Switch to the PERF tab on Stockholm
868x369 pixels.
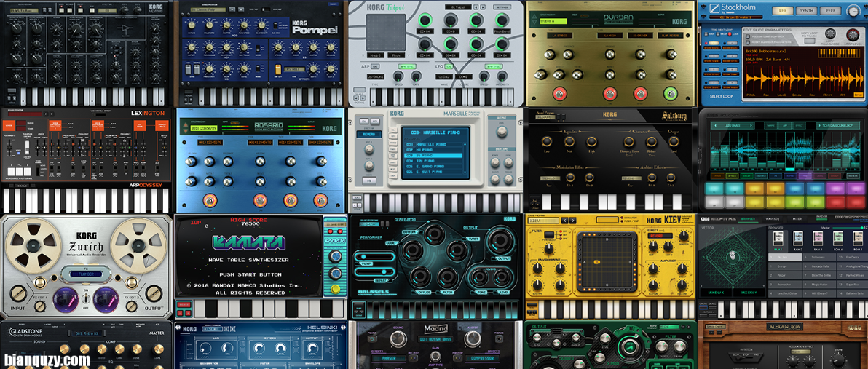click(x=832, y=10)
